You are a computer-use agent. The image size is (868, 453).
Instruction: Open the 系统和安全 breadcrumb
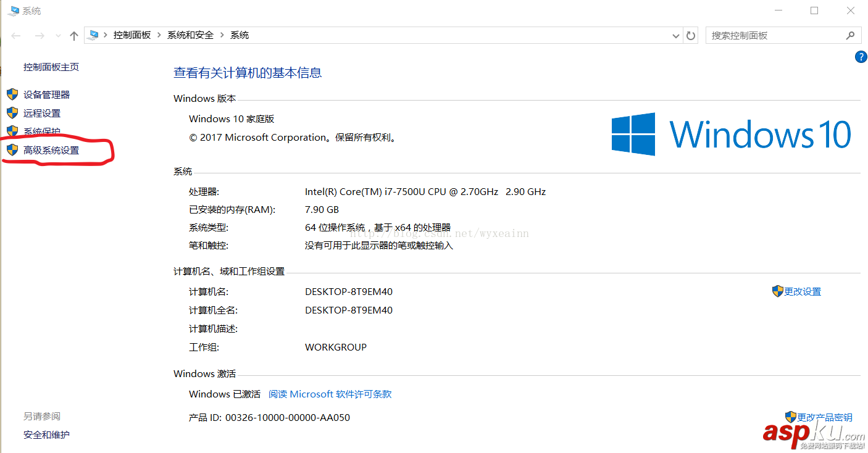coord(190,35)
